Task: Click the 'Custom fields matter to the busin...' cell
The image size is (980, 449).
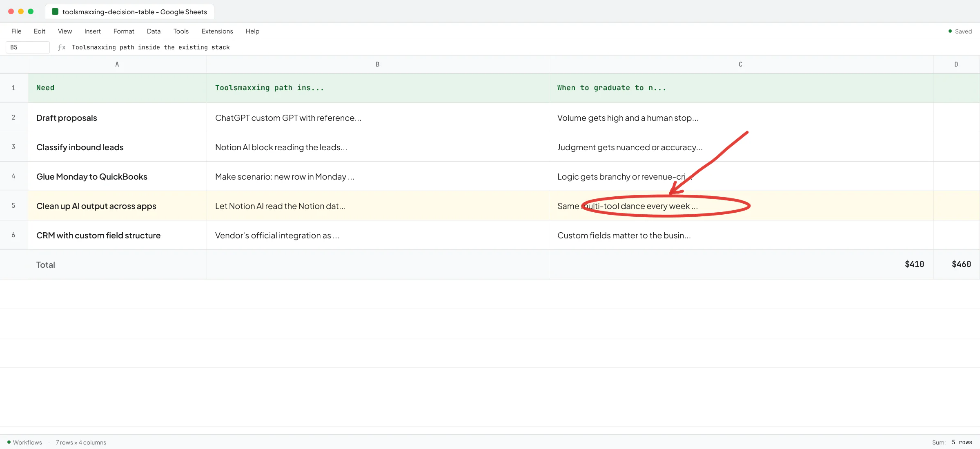Action: point(741,235)
